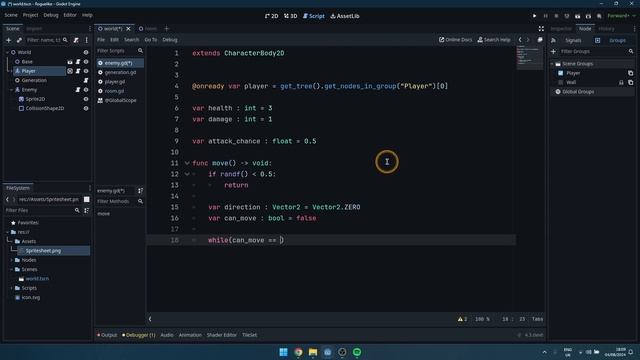
Task: Collapse the World node tree
Action: [x=7, y=52]
